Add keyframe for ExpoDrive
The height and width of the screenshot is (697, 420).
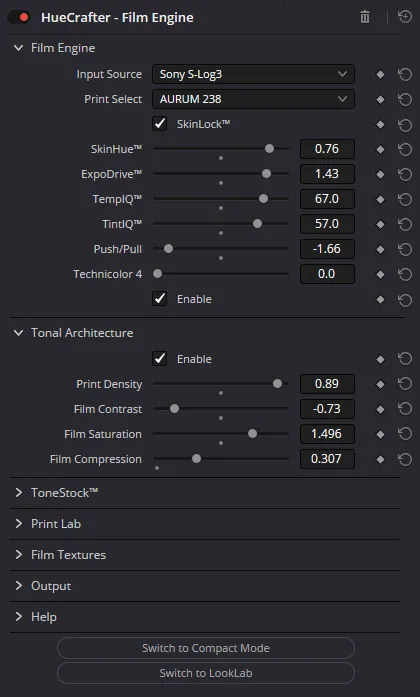(x=380, y=174)
